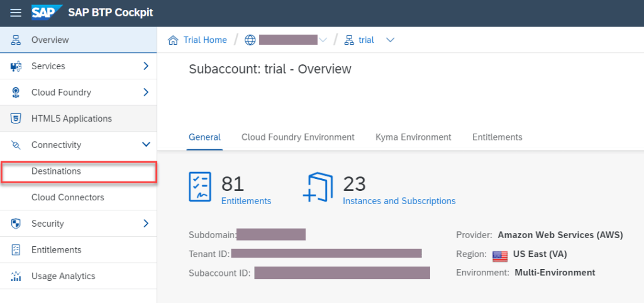Viewport: 644px width, 303px height.
Task: Open the Entitlements tab
Action: 497,137
